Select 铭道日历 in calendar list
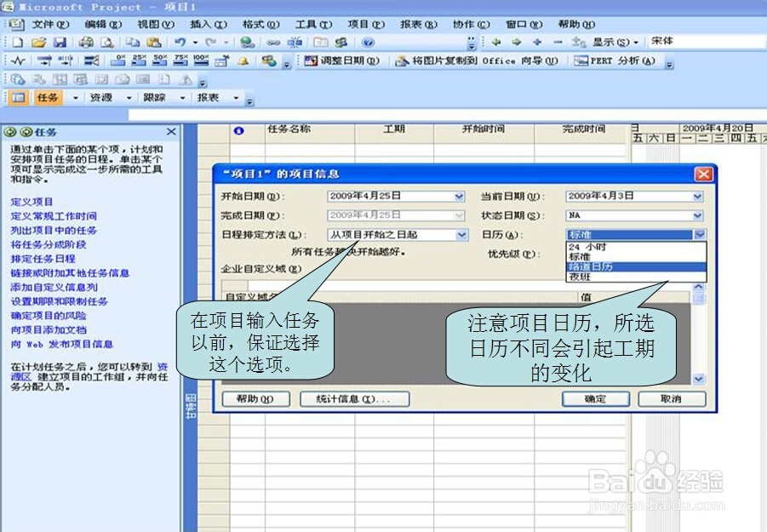Image resolution: width=767 pixels, height=532 pixels. pyautogui.click(x=636, y=267)
